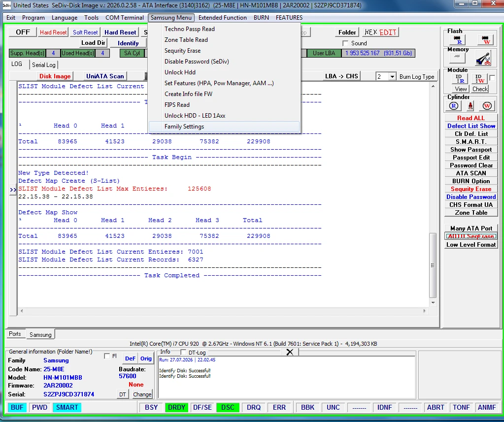This screenshot has height=422, width=504.
Task: Open the Burn Log Type dropdown
Action: click(392, 76)
